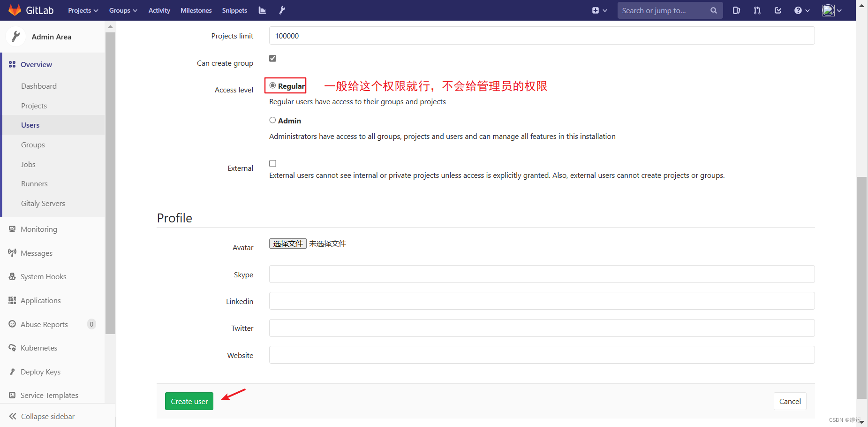
Task: Select the Regular access level radio
Action: click(272, 85)
